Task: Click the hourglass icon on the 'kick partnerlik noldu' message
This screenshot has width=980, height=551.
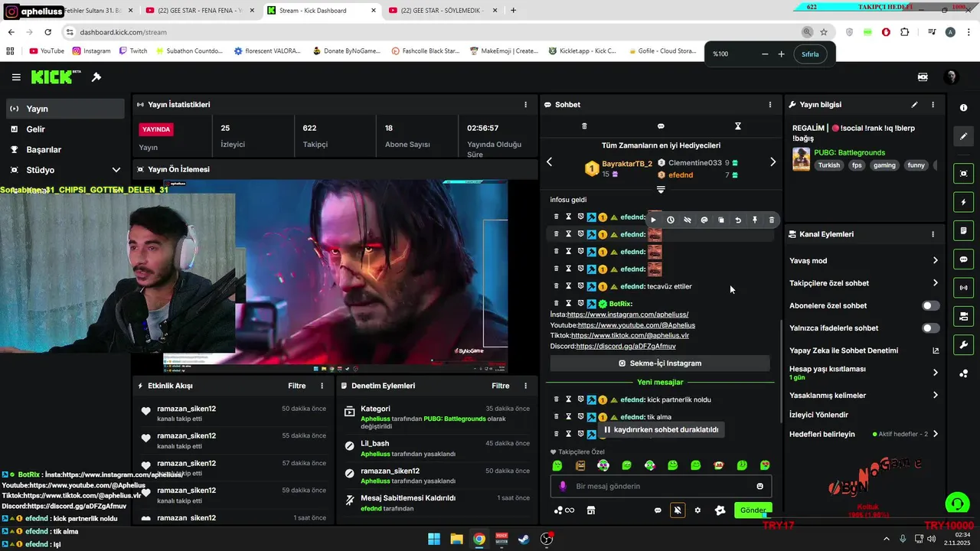Action: coord(569,399)
